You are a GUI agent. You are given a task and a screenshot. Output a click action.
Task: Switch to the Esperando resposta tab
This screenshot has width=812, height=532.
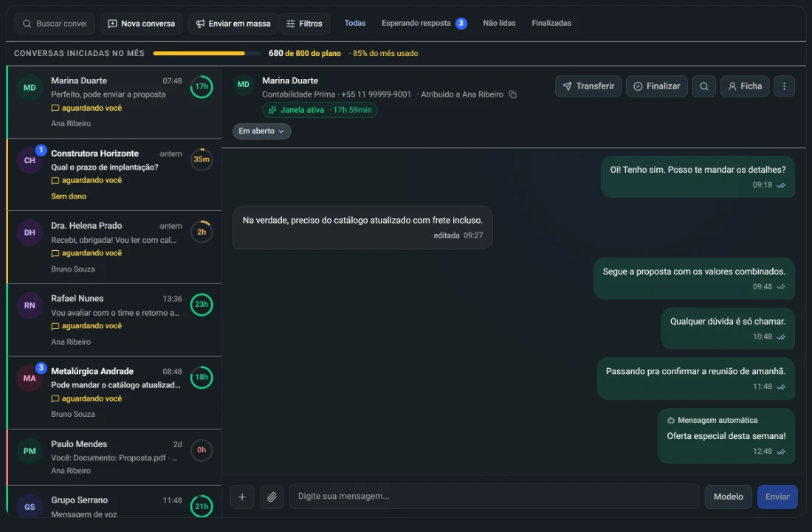[424, 24]
